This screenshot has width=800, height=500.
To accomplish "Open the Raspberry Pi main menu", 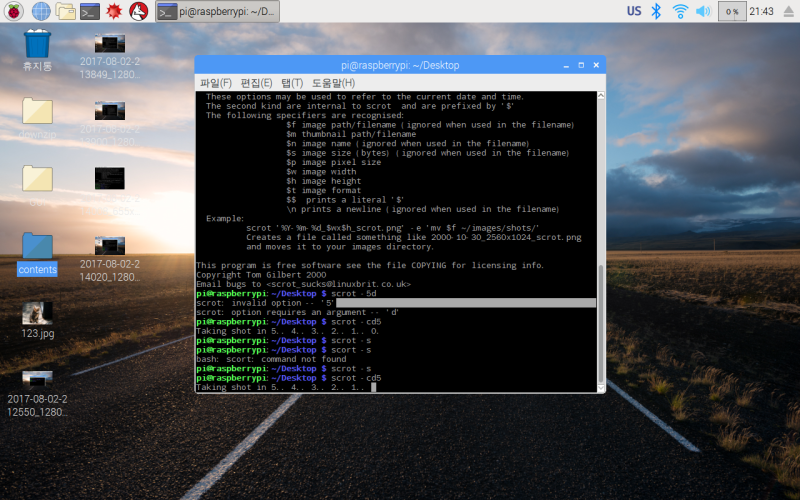I will [x=14, y=11].
